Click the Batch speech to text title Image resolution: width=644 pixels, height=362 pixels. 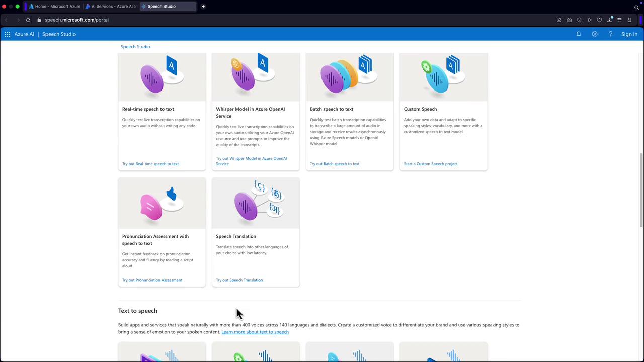(332, 109)
